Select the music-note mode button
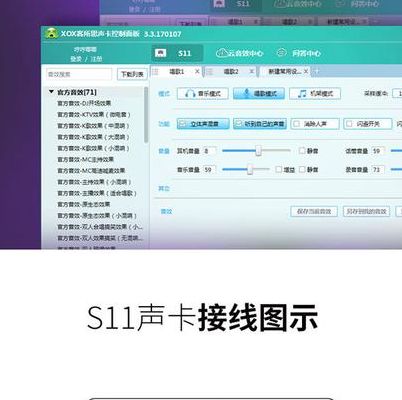Screen dimensions: 402x400 (x=315, y=94)
